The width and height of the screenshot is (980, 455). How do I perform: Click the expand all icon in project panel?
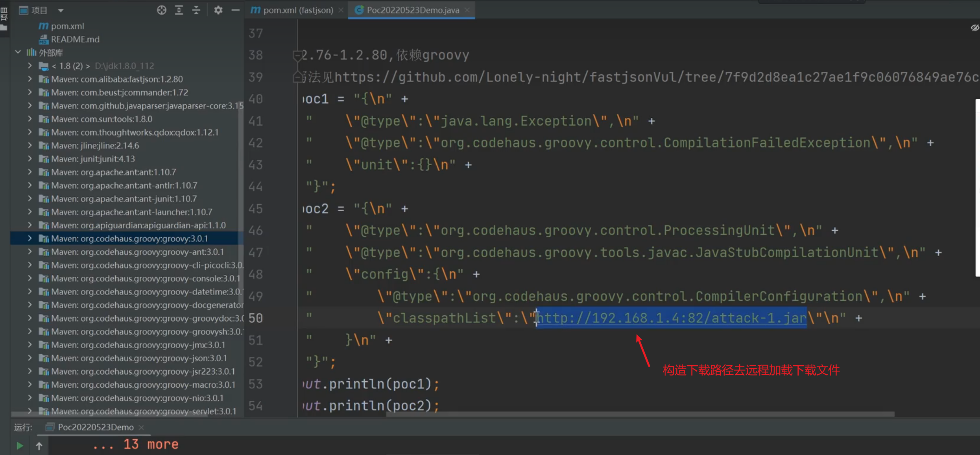point(179,10)
